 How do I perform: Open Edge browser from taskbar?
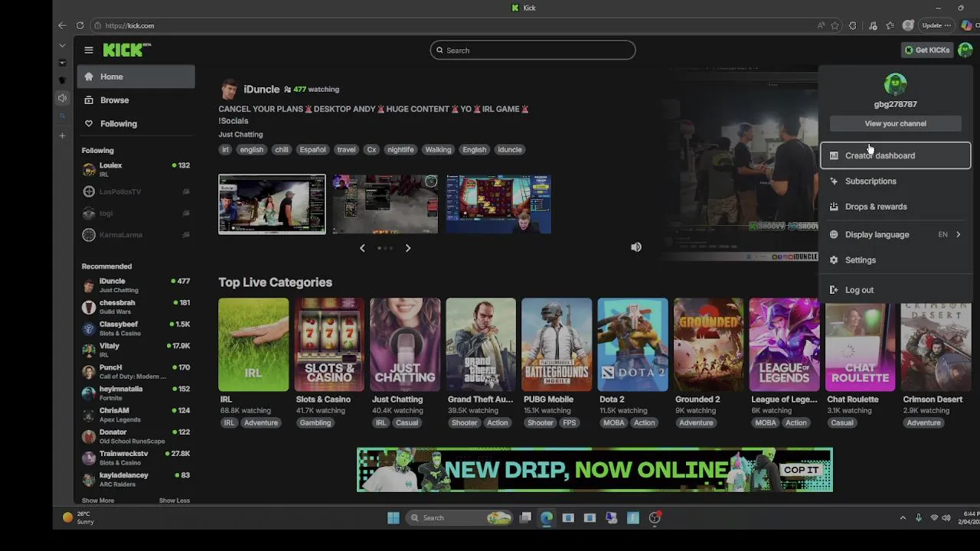[547, 518]
